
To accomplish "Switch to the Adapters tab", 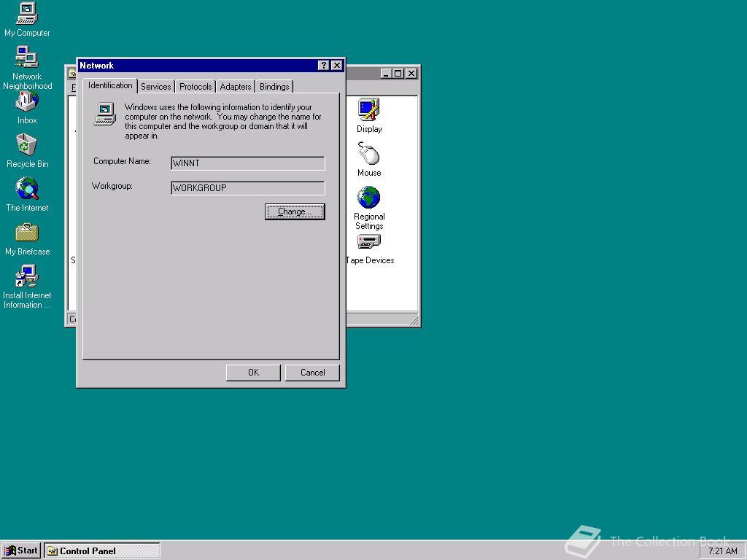I will tap(236, 87).
